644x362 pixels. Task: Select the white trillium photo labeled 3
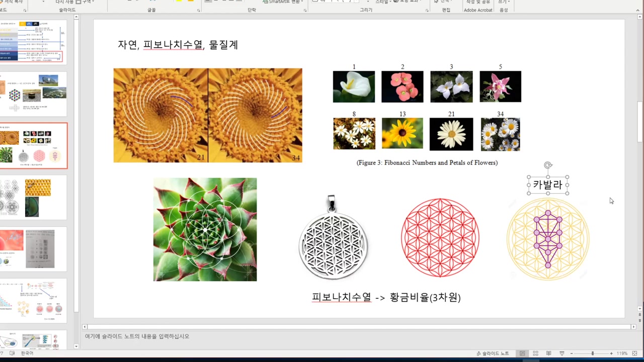pos(451,87)
